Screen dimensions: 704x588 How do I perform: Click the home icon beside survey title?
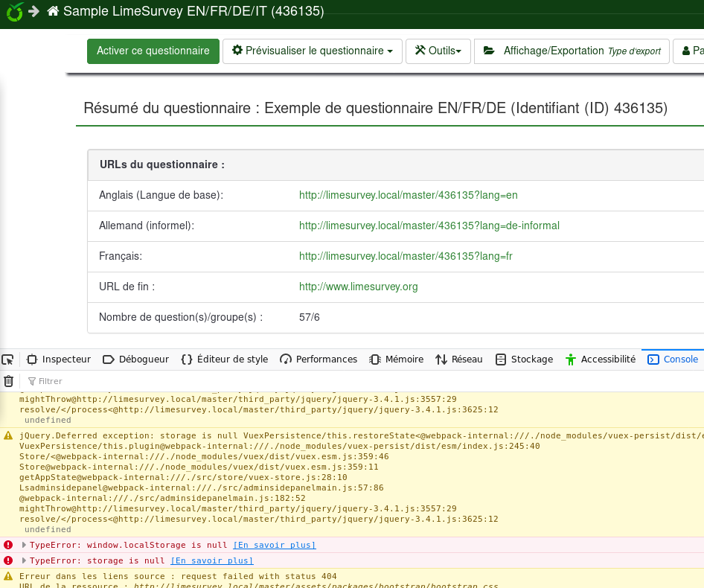[x=53, y=12]
